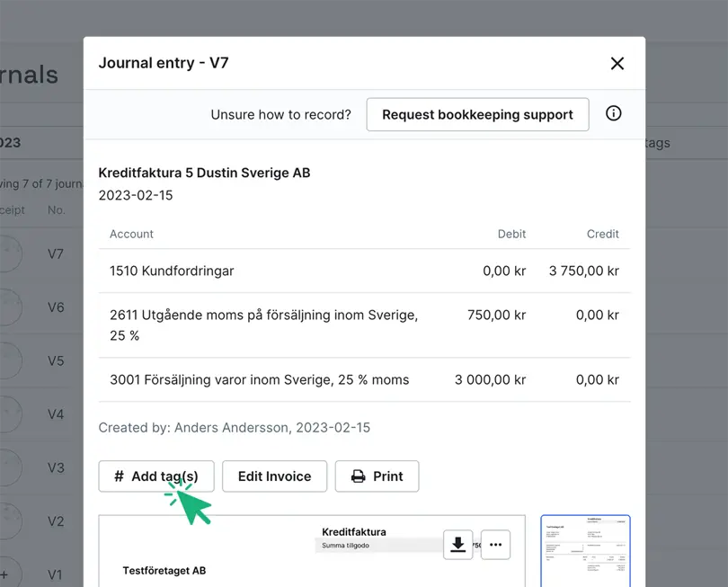The height and width of the screenshot is (587, 728).
Task: Close the Journal entry V7 dialog
Action: 617,63
